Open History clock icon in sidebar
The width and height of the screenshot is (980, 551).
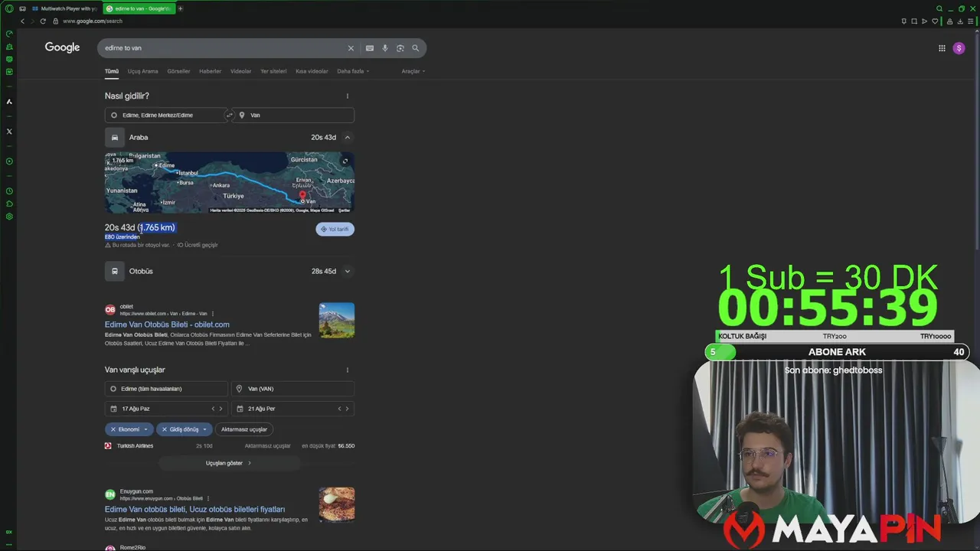coord(9,191)
